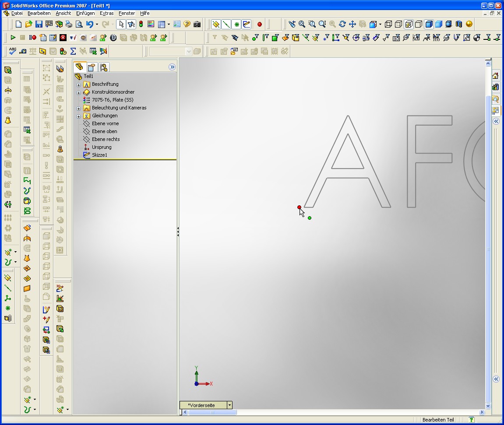Image resolution: width=504 pixels, height=425 pixels.
Task: Click the Pan view arrows icon
Action: pyautogui.click(x=352, y=25)
